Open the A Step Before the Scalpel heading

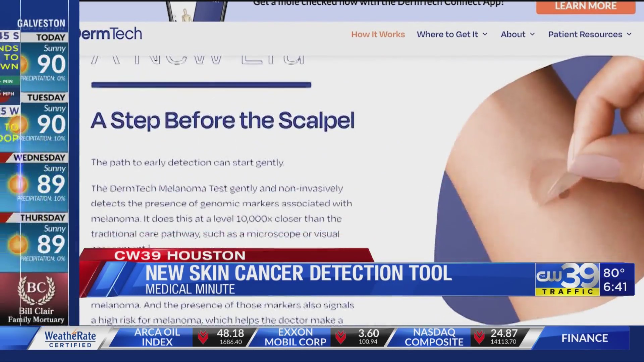coord(223,121)
